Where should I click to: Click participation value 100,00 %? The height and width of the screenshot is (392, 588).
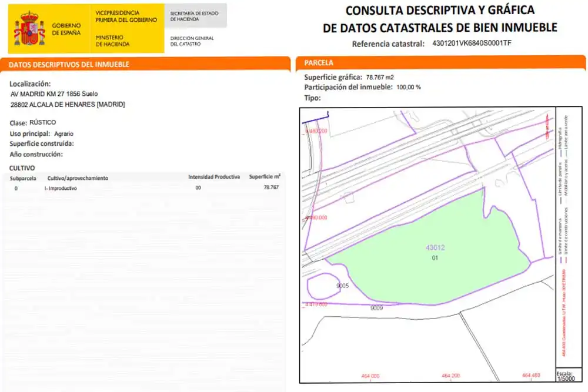pos(409,88)
